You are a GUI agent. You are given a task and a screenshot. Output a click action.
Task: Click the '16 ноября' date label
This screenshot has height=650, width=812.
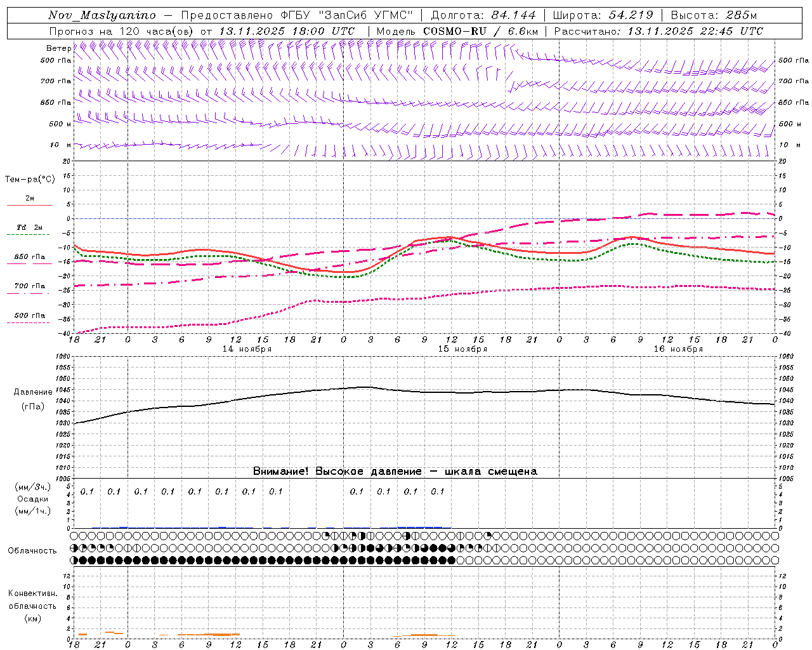click(x=678, y=349)
